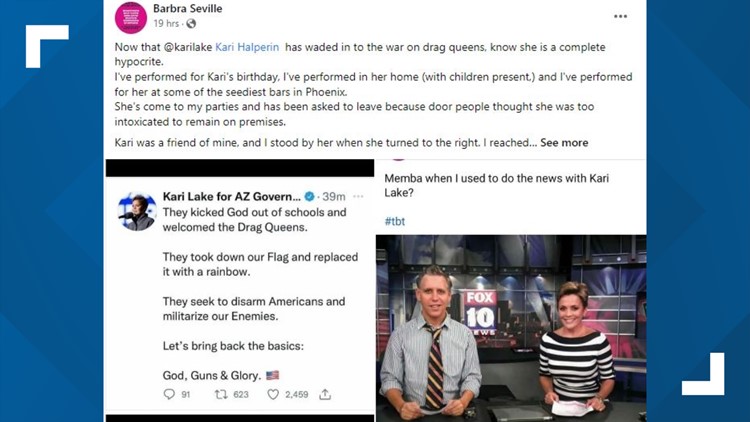Open the Kari Lake for AZ Govern account name
This screenshot has width=750, height=422.
point(232,196)
